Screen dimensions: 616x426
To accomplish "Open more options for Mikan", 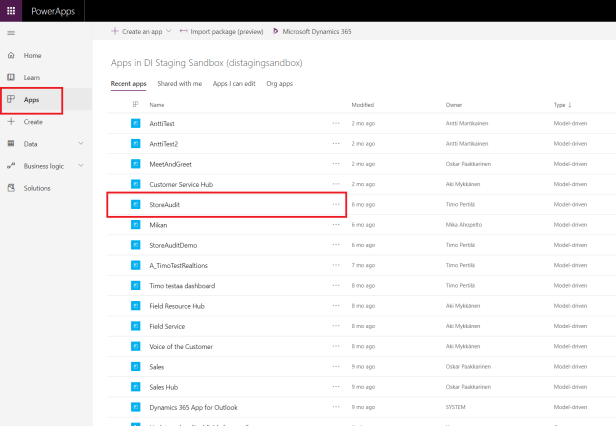I will 336,225.
